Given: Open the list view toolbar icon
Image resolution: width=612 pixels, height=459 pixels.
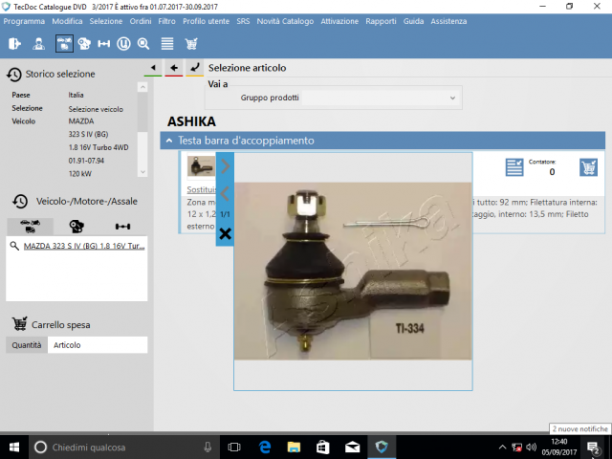Looking at the screenshot, I should click(x=167, y=44).
